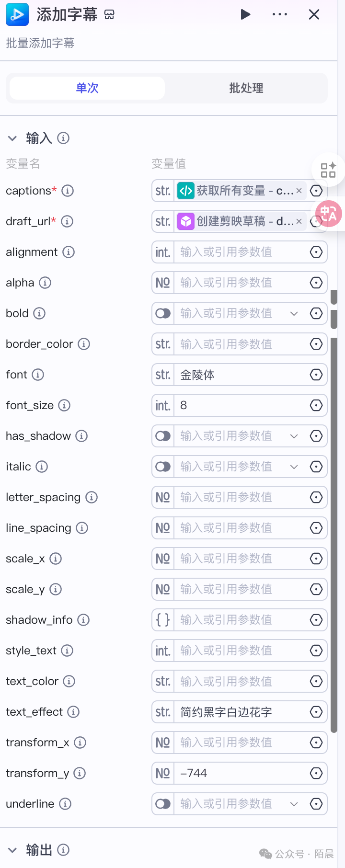Open the floating translate icon

coord(329,214)
